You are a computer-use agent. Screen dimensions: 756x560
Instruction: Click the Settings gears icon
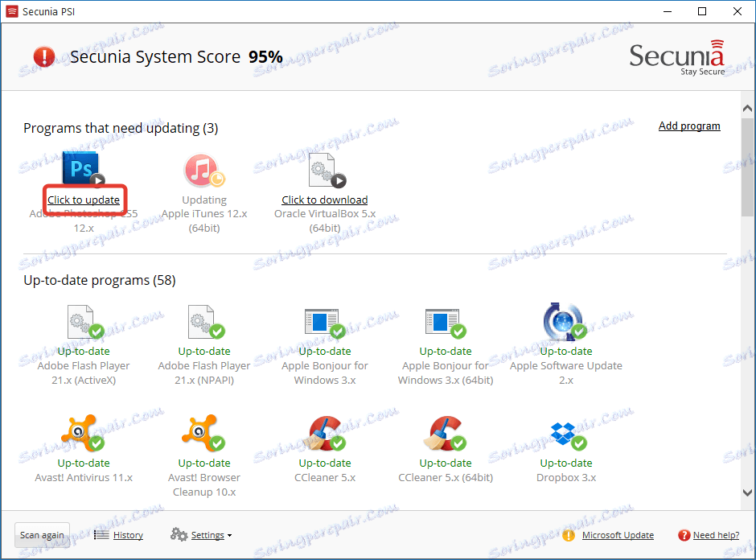(x=179, y=534)
